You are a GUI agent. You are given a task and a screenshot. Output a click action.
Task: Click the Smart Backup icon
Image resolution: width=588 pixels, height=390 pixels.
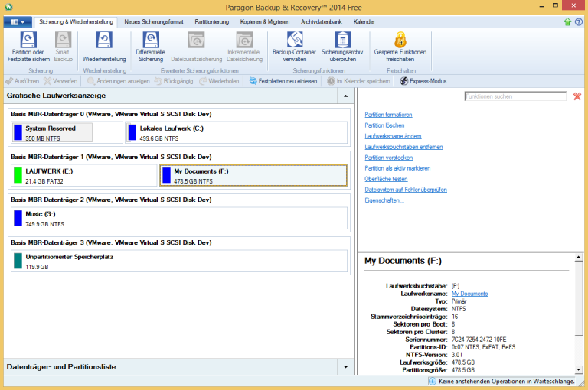click(x=63, y=40)
